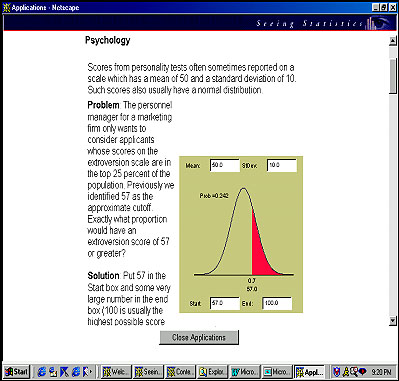
Task: Click the Psychology heading
Action: 107,41
